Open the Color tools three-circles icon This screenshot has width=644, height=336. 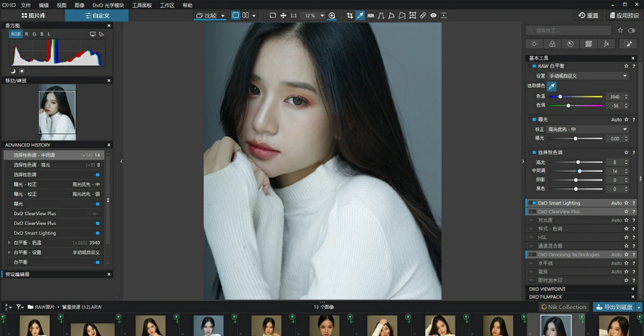click(552, 44)
